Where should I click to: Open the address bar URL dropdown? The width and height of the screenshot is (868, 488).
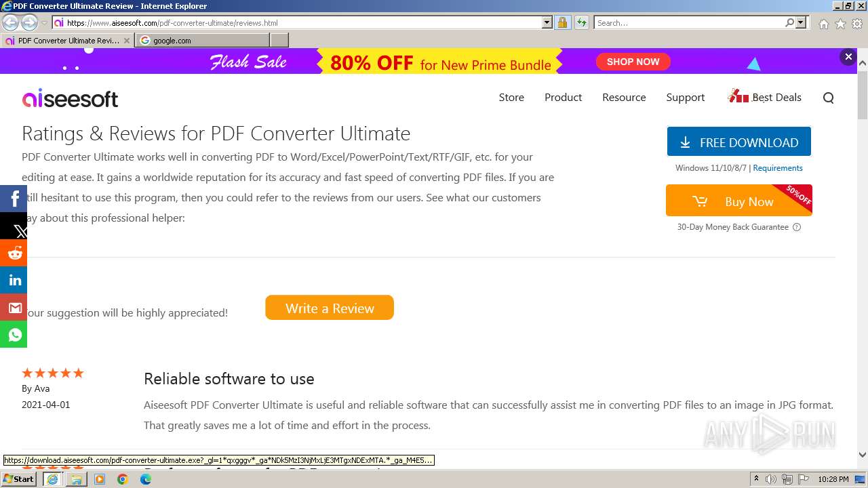tap(547, 22)
